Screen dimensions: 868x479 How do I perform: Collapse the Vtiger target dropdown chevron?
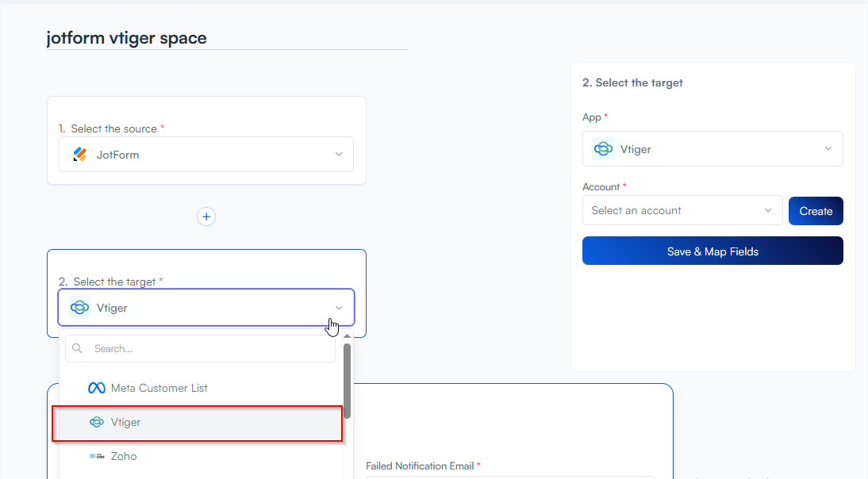coord(339,308)
